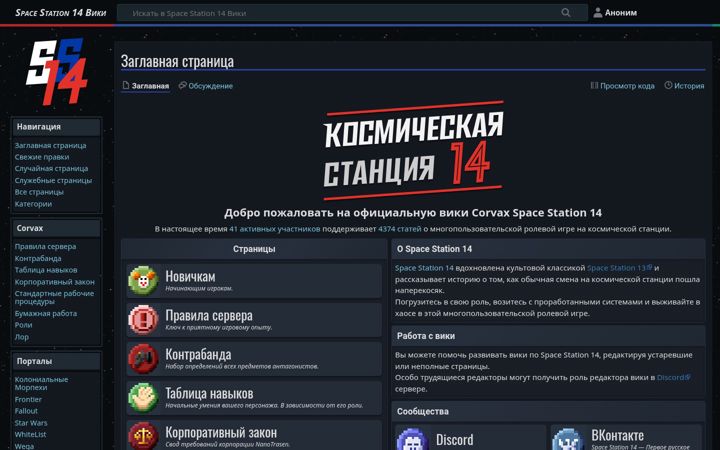Click the Навигация sidebar header
The image size is (720, 450).
pos(56,127)
